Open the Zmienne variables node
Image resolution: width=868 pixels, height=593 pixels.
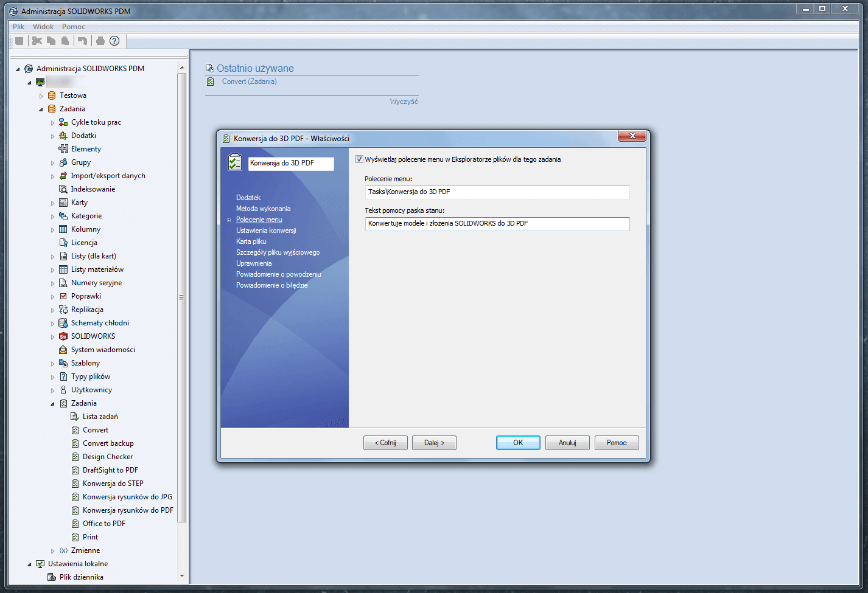point(85,550)
